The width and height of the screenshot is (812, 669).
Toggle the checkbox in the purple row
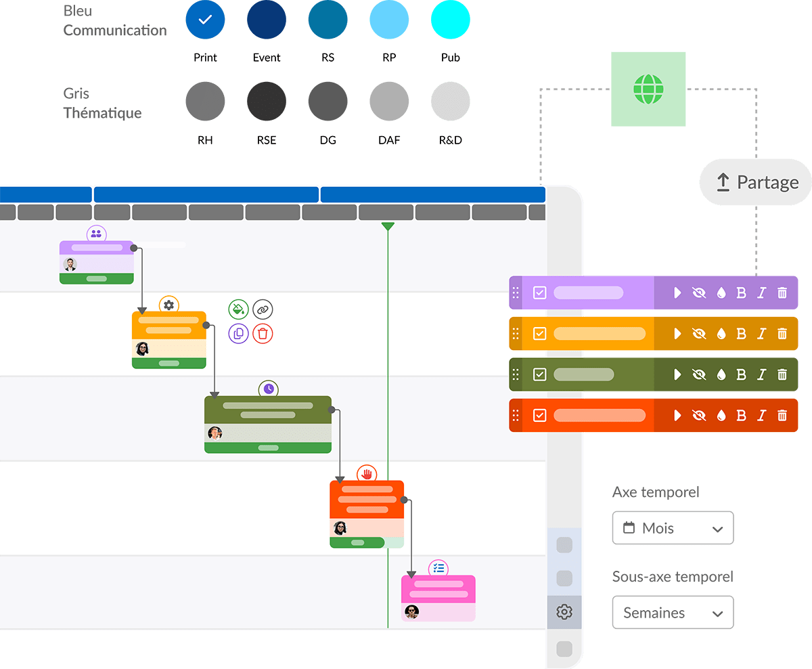(x=539, y=293)
